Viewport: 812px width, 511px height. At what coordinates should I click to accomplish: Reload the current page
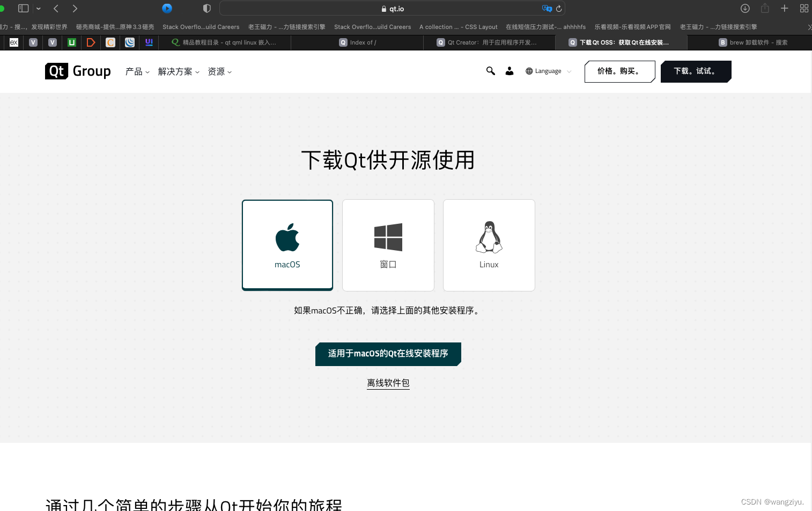pyautogui.click(x=559, y=9)
